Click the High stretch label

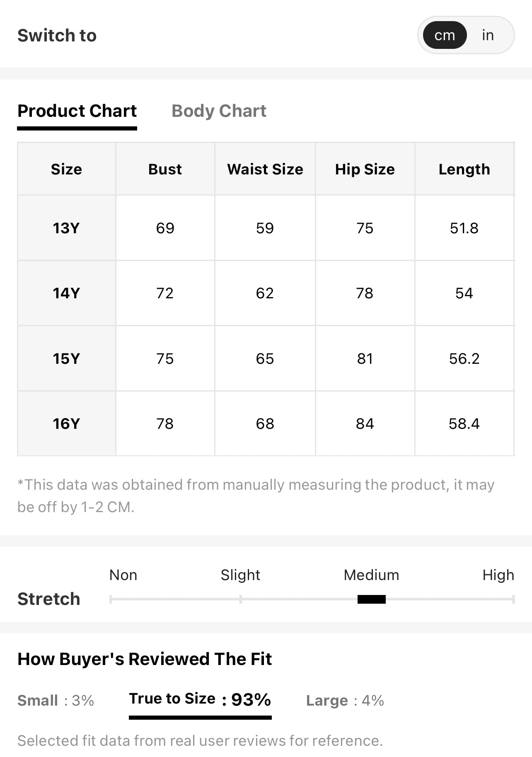click(498, 575)
